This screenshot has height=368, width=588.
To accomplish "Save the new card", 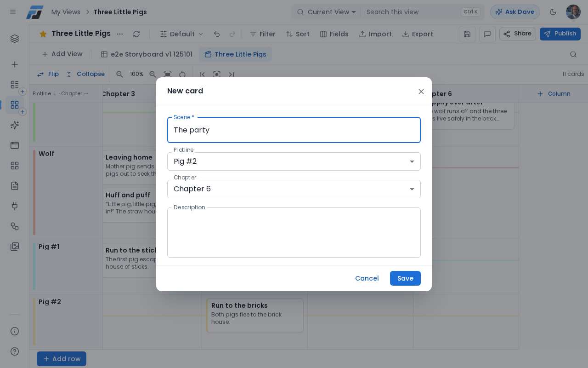I will [x=405, y=278].
